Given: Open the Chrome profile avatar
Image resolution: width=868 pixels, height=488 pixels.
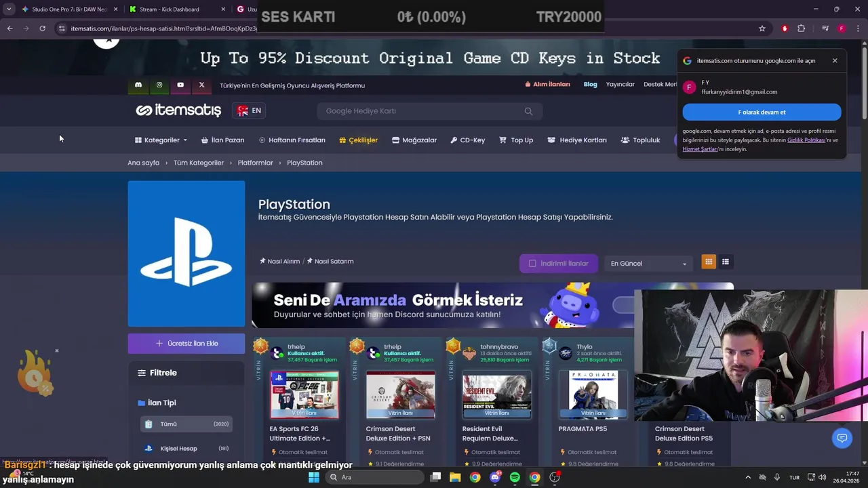Looking at the screenshot, I should pyautogui.click(x=842, y=28).
